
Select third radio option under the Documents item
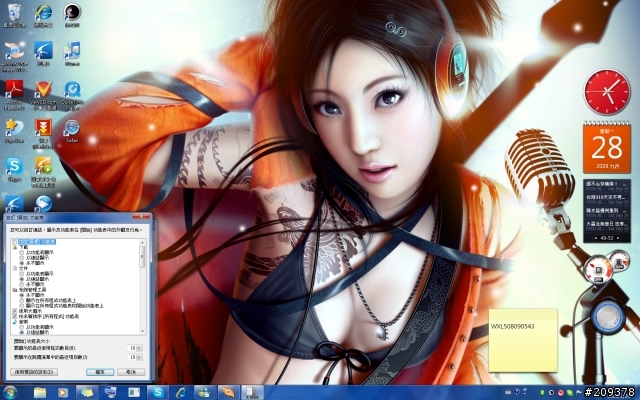click(x=22, y=284)
